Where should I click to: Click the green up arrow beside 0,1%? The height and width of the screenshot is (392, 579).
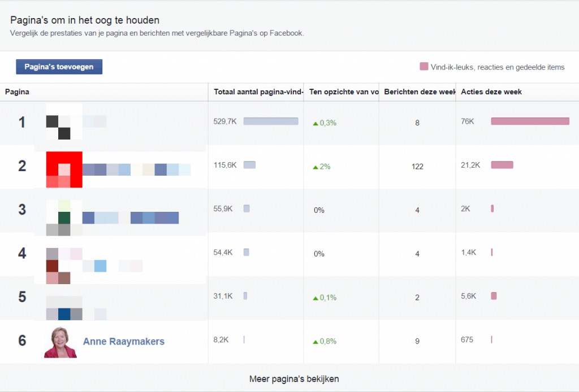[316, 298]
